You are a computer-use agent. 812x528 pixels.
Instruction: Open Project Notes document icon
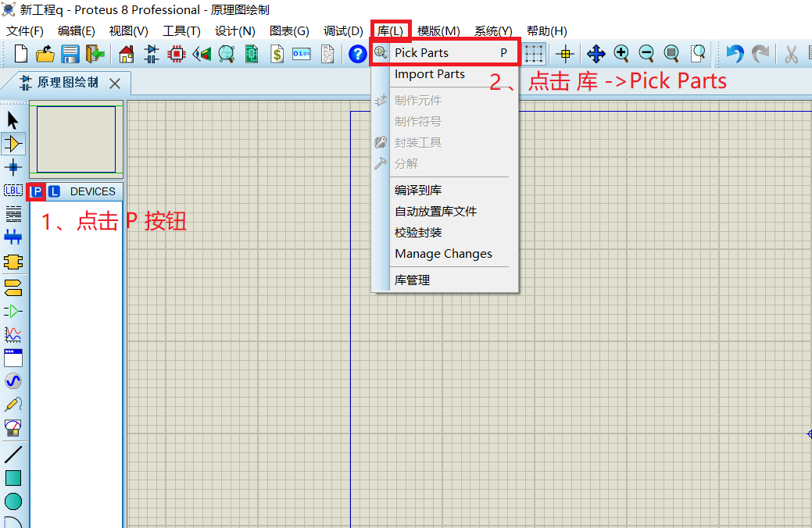click(327, 53)
